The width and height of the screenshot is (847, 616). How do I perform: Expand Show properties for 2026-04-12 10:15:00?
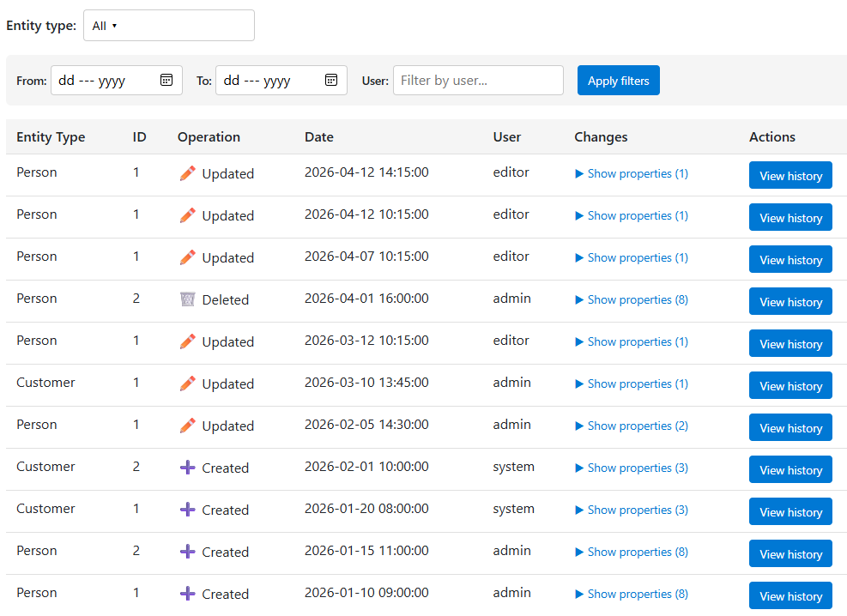[x=632, y=216]
